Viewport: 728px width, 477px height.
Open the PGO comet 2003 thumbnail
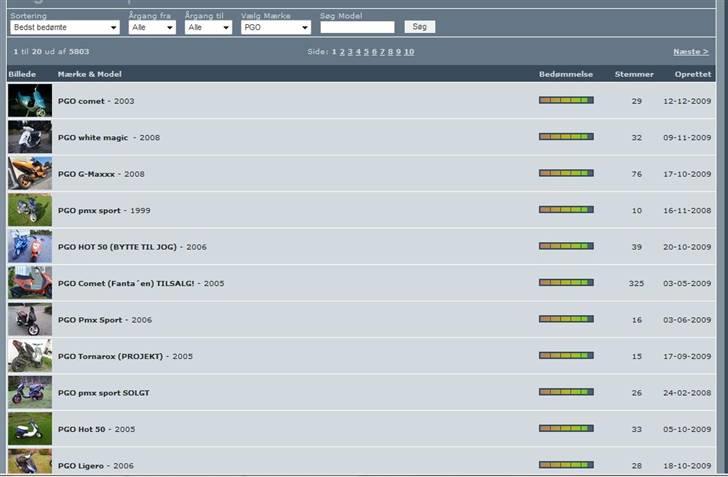point(29,101)
